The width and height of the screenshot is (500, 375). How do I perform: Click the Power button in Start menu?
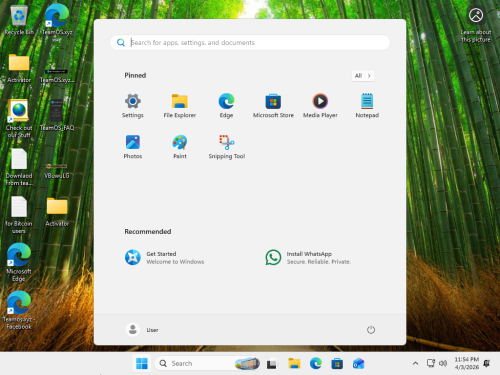(x=371, y=330)
